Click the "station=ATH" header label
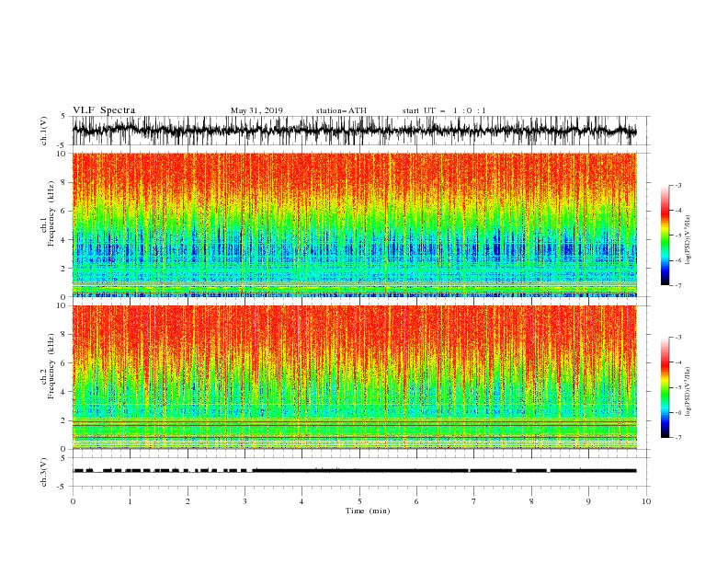The image size is (728, 563). coord(341,110)
